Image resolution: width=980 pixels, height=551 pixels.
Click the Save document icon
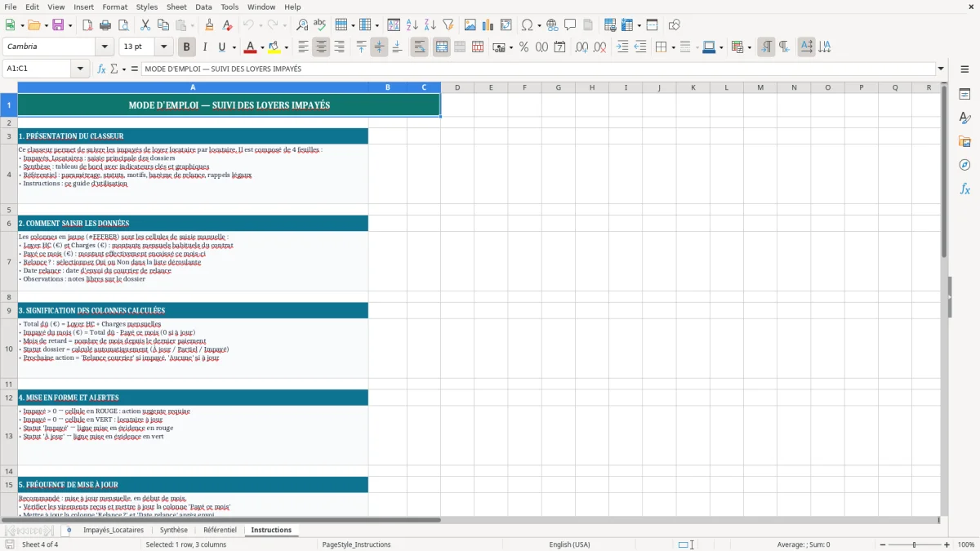pyautogui.click(x=58, y=25)
